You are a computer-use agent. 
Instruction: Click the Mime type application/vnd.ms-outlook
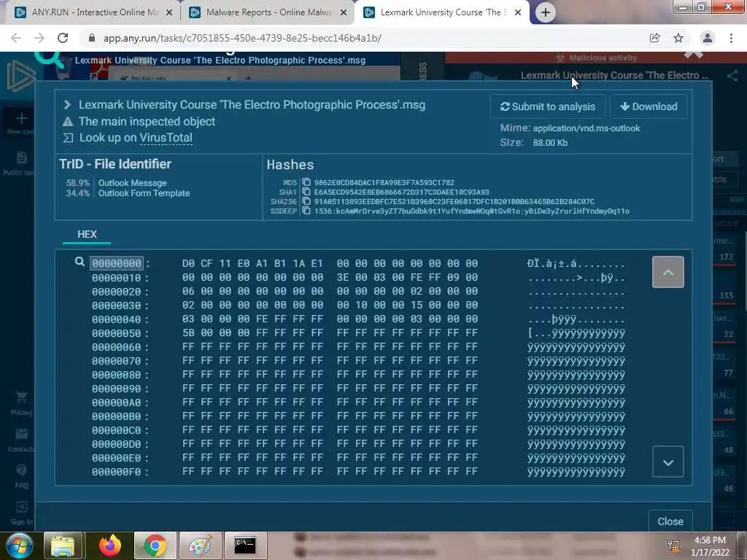587,128
